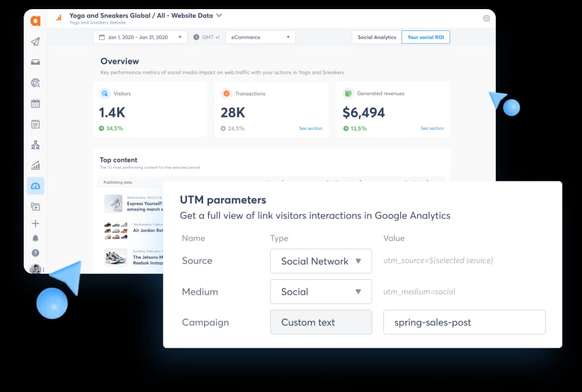Edit the spring-sales-post campaign text field
This screenshot has height=392, width=582.
tap(464, 322)
